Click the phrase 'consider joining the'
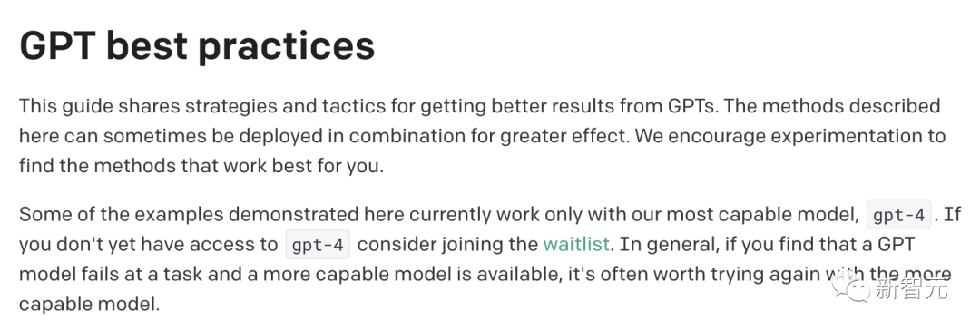 (x=446, y=244)
